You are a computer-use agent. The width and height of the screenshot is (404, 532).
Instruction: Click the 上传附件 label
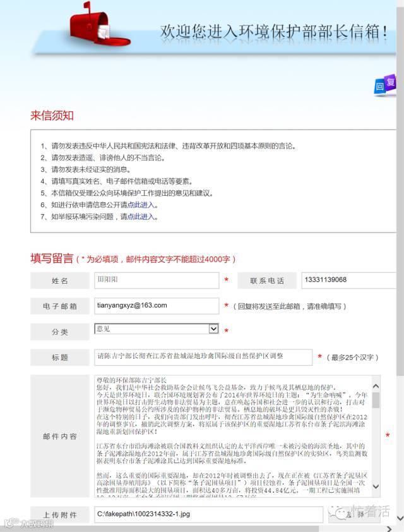coord(59,515)
